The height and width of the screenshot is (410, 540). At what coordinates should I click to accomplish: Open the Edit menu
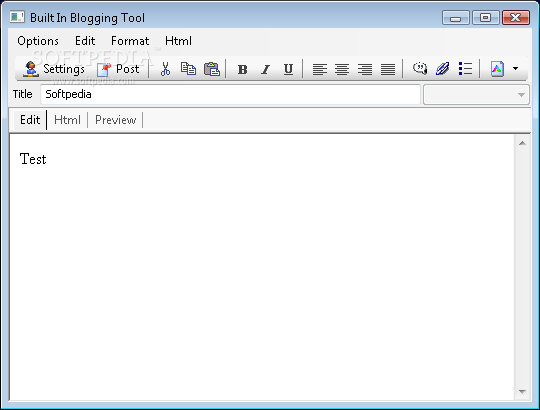pos(85,41)
